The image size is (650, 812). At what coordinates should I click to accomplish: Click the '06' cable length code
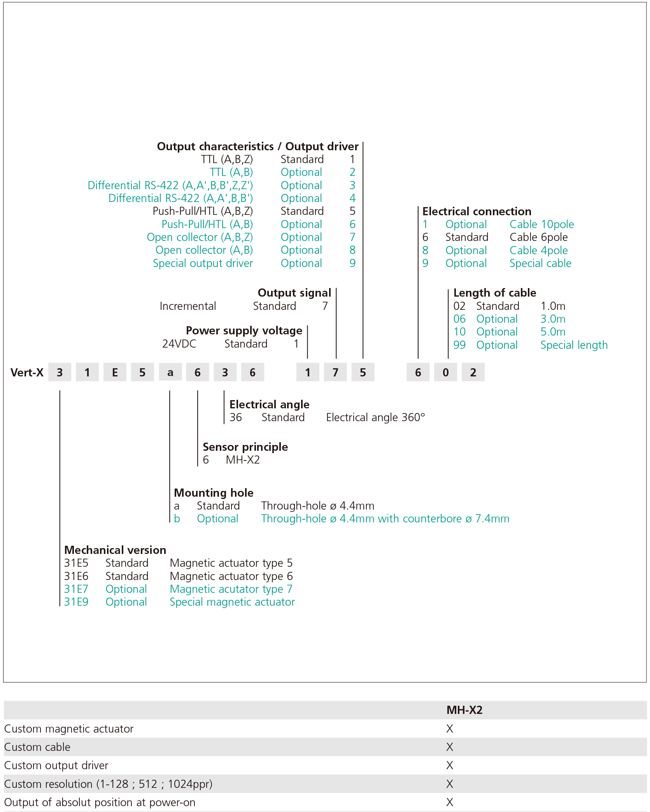tap(459, 319)
